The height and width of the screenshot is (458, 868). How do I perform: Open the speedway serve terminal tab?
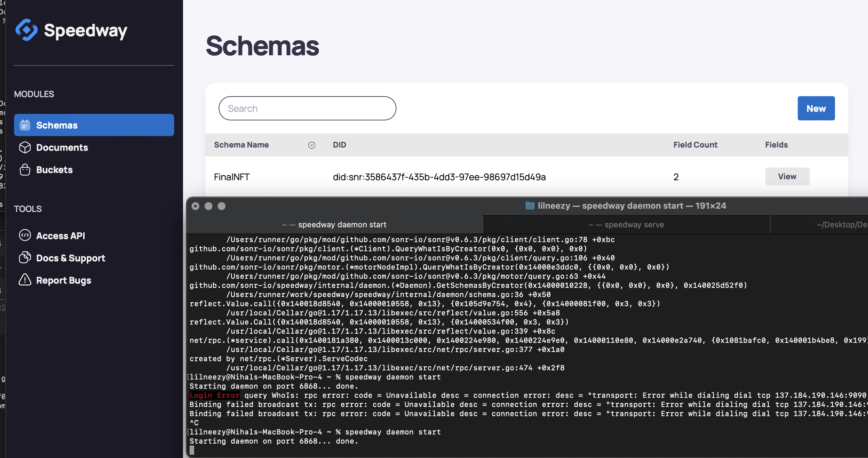point(626,225)
